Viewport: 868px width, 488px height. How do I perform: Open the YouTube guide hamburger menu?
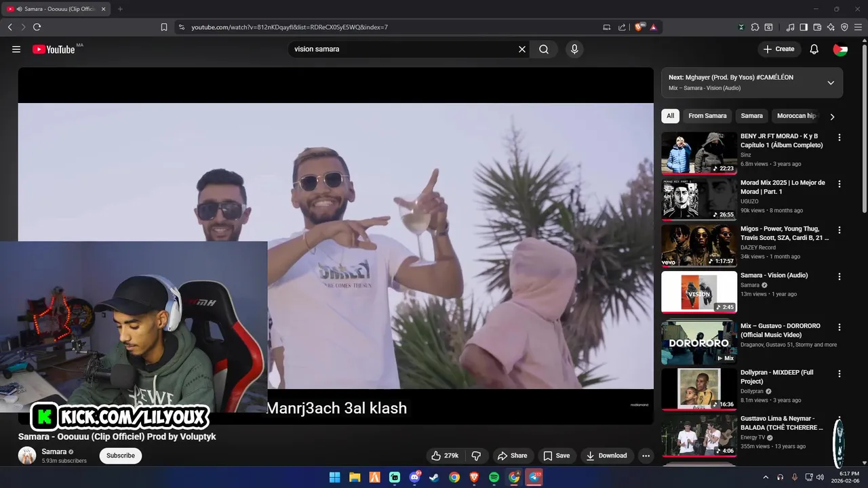click(16, 49)
